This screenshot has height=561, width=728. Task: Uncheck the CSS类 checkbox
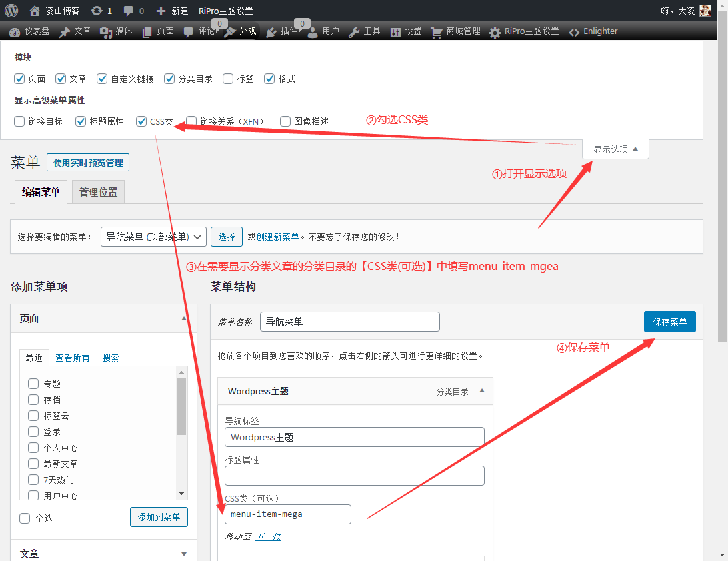141,121
